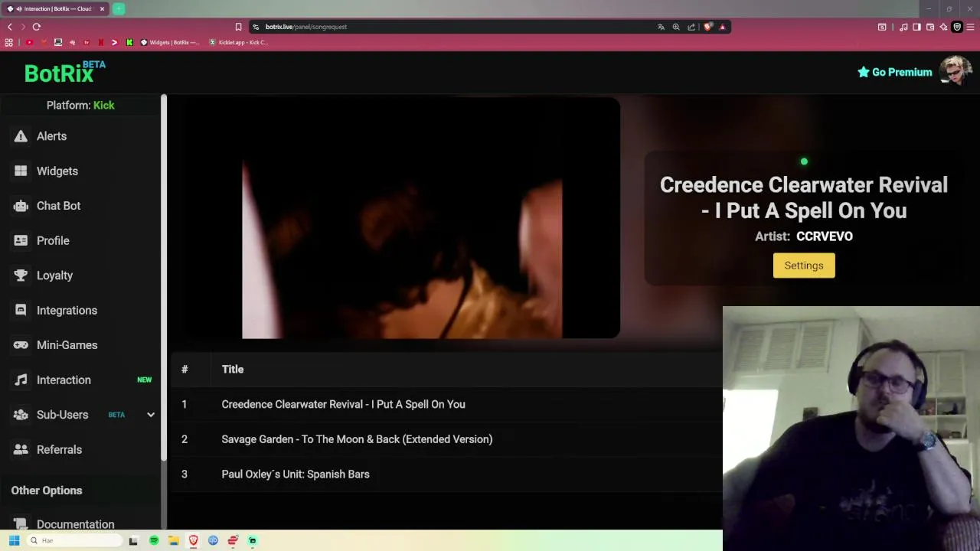
Task: Open the green Kick bookmark icon
Action: [x=129, y=42]
